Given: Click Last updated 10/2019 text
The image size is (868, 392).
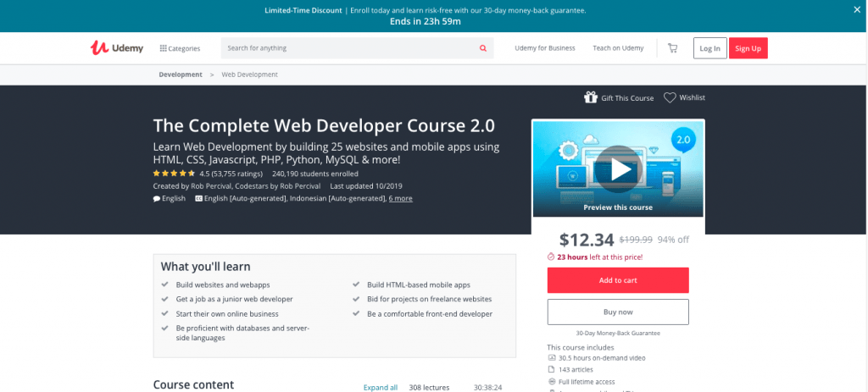Looking at the screenshot, I should tap(366, 186).
